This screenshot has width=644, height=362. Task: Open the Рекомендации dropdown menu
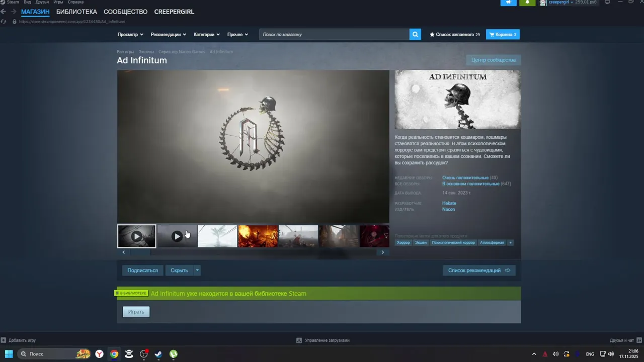[x=169, y=34]
